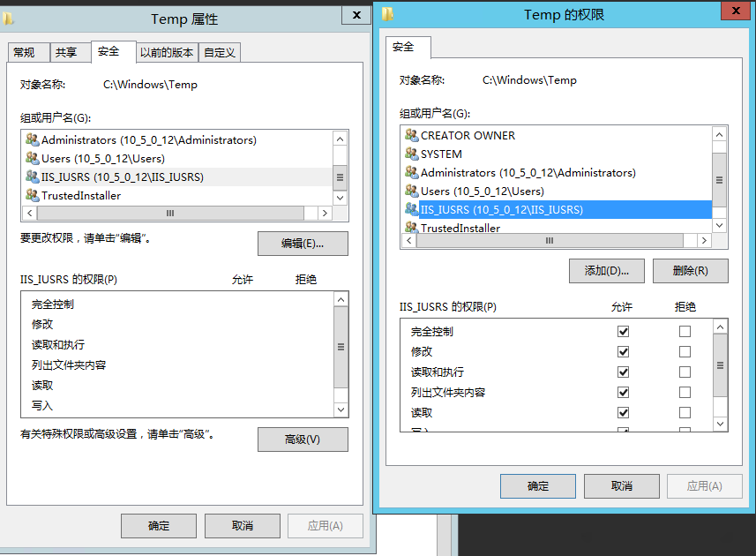
Task: Switch to the 共享 tab
Action: pos(66,53)
